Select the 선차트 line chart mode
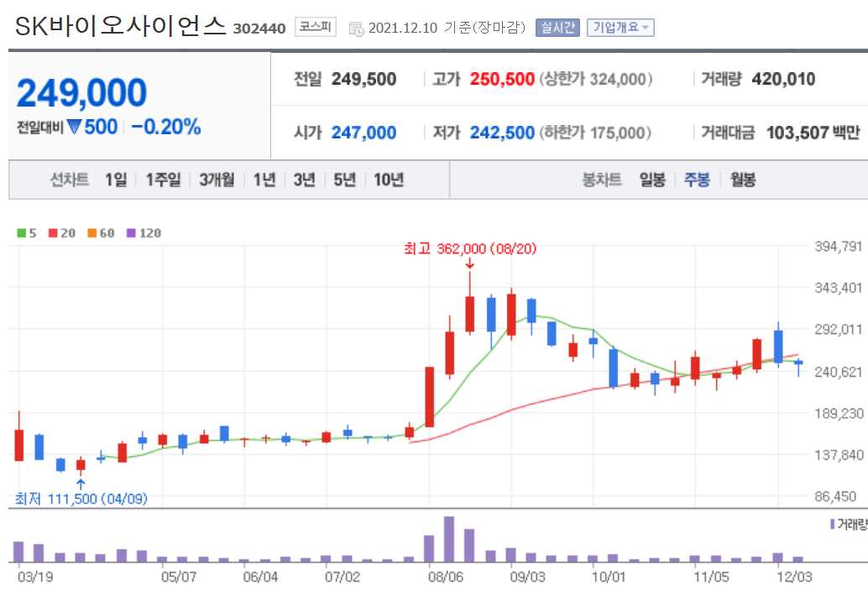The image size is (868, 594). (70, 180)
